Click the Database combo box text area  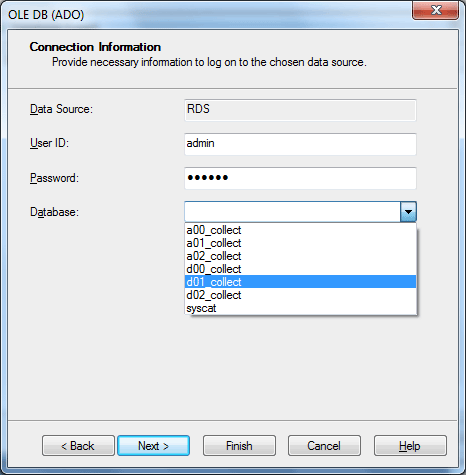[x=292, y=212]
